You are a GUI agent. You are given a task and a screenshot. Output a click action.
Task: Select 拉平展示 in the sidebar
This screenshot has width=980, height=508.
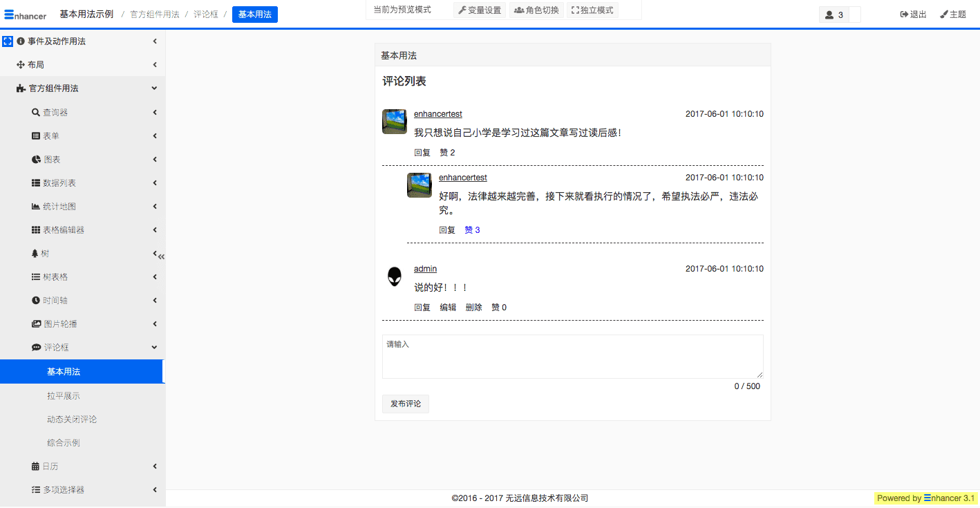tap(64, 396)
